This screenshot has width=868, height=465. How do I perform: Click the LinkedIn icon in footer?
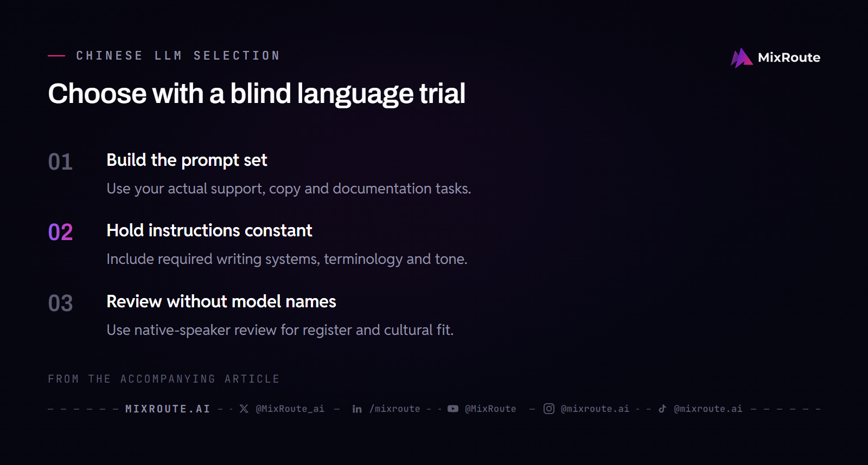(x=357, y=409)
